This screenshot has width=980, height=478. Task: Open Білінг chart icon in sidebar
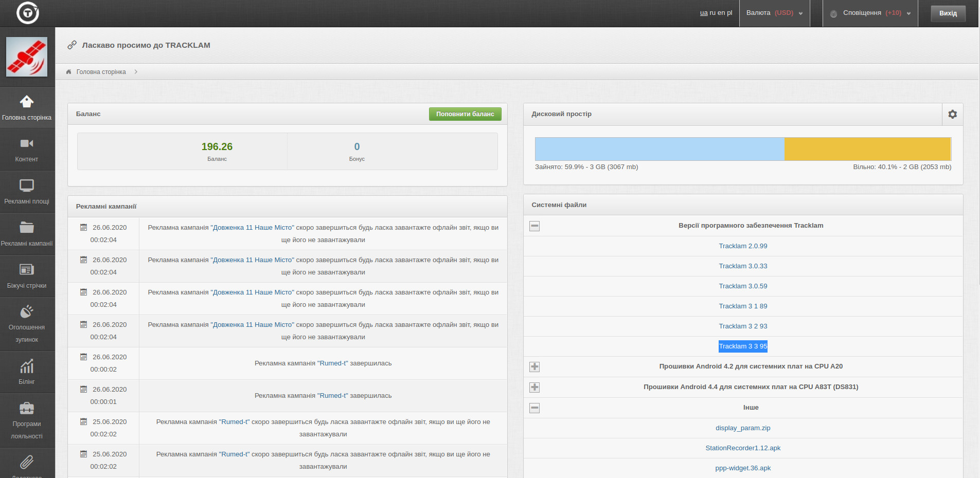tap(27, 366)
